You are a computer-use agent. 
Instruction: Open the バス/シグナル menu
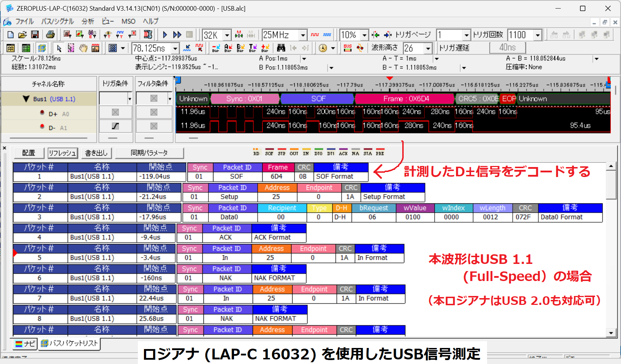click(x=57, y=22)
